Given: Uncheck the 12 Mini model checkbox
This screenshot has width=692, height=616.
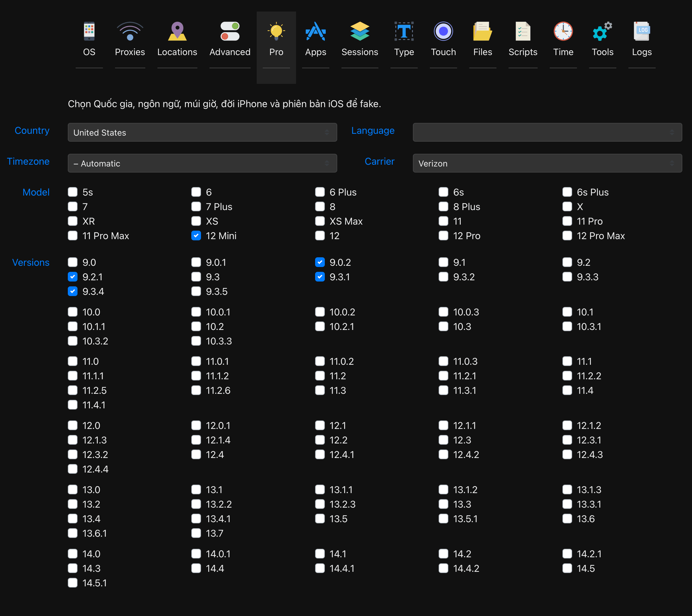Looking at the screenshot, I should (x=196, y=236).
